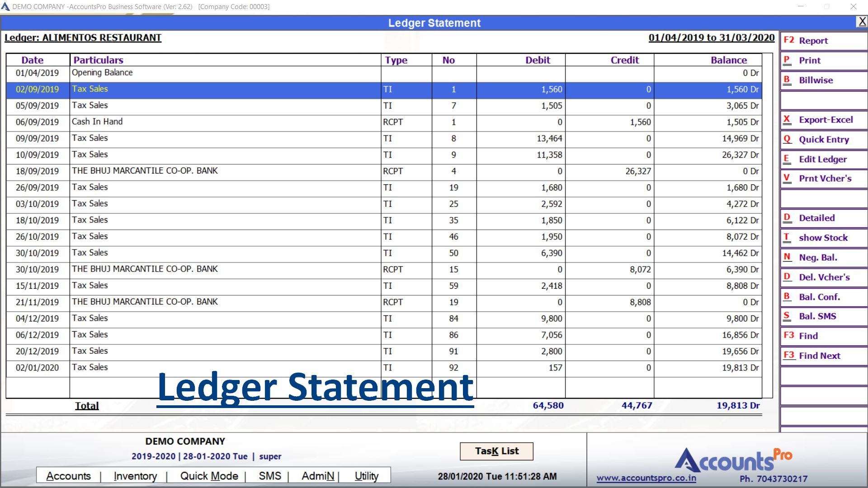Open the Task List
The height and width of the screenshot is (488, 868).
tap(496, 451)
